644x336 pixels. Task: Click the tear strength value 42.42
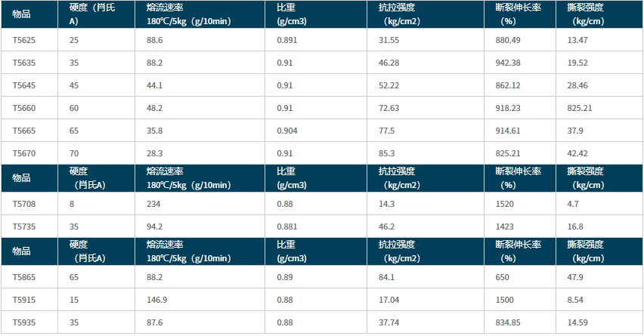click(x=577, y=153)
